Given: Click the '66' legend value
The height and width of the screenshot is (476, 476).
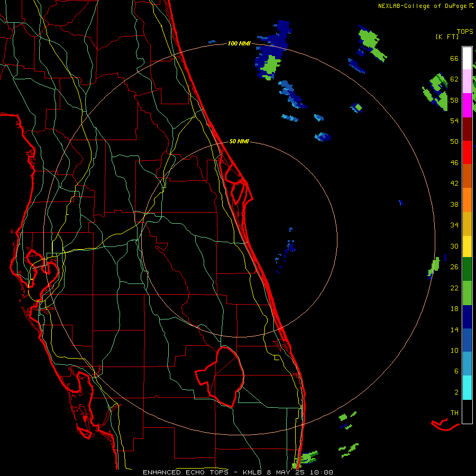Looking at the screenshot, I should pos(454,58).
